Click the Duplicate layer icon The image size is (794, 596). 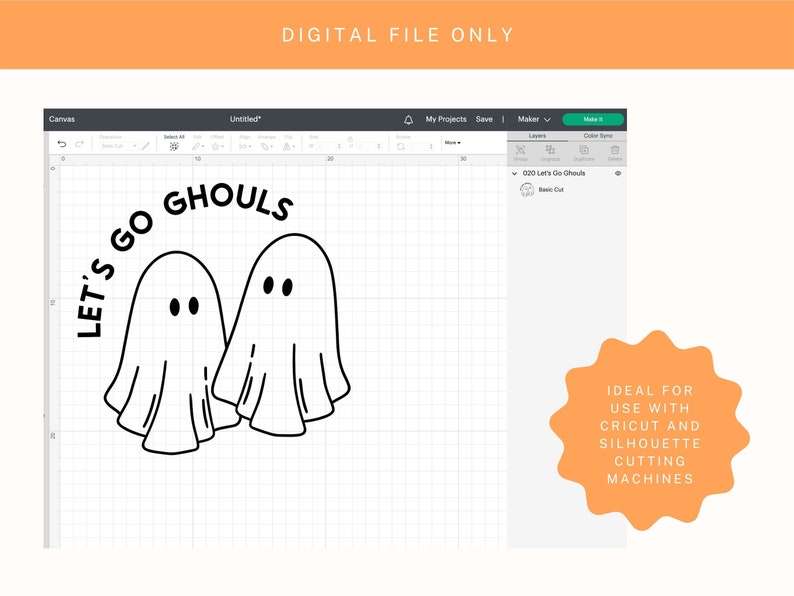(x=584, y=152)
